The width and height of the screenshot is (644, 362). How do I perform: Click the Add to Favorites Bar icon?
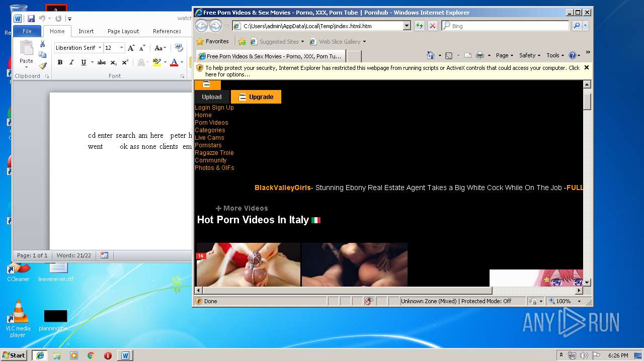pos(242,41)
